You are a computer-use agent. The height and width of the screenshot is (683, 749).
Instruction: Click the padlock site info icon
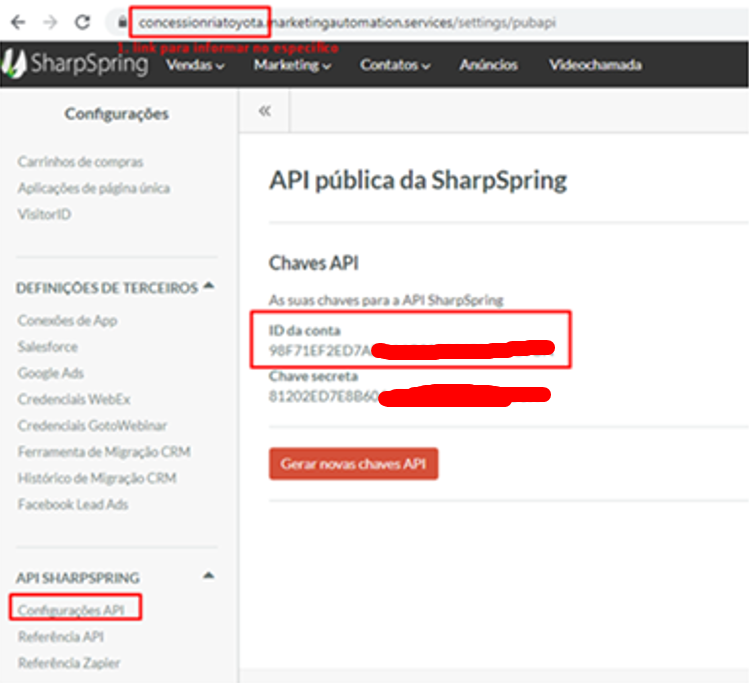click(122, 22)
